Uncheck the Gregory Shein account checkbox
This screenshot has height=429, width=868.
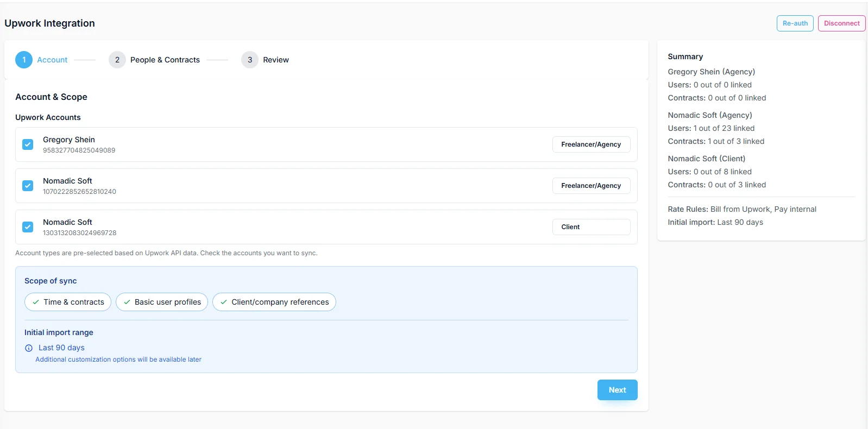coord(28,144)
